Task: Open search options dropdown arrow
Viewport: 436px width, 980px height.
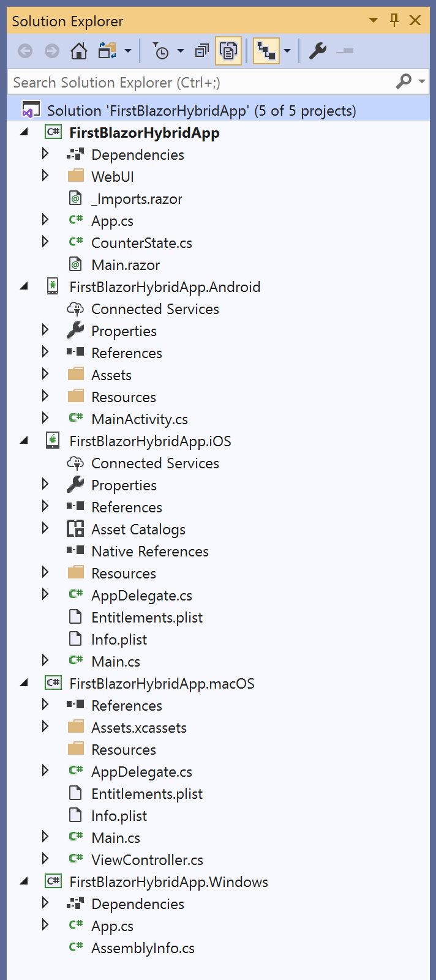Action: pyautogui.click(x=421, y=81)
